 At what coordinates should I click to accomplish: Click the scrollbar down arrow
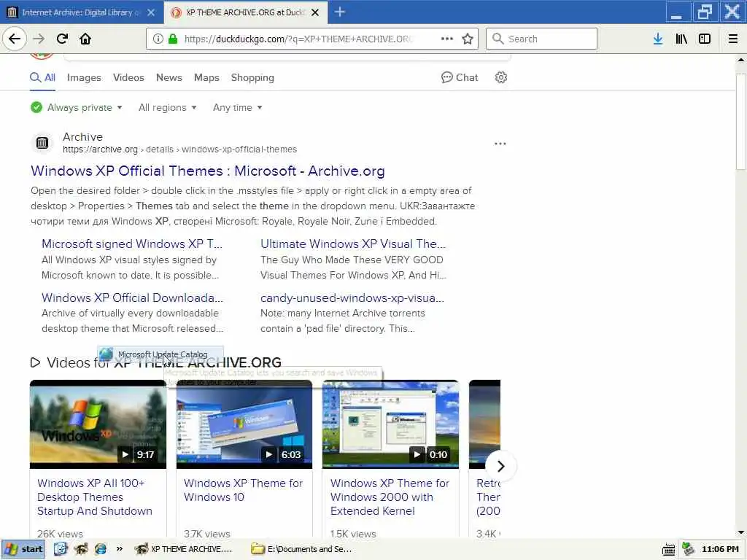741,532
